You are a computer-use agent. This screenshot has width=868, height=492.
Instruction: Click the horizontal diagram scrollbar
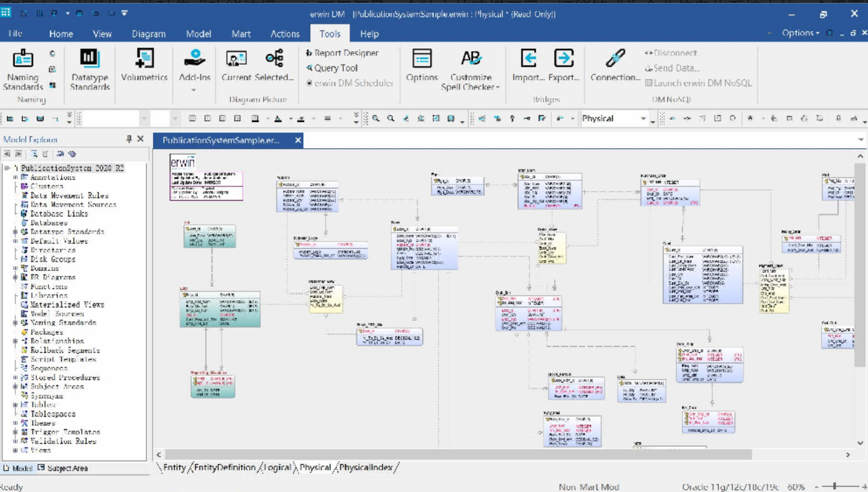click(459, 454)
